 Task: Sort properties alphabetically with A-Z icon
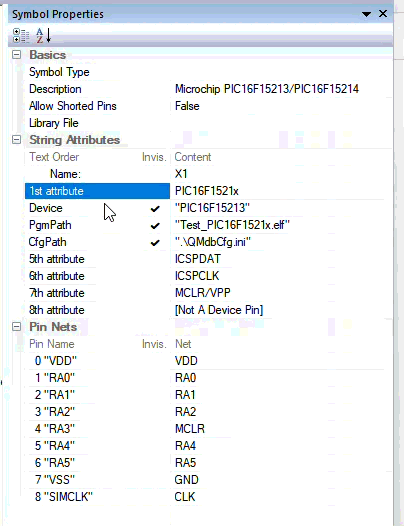click(x=44, y=36)
